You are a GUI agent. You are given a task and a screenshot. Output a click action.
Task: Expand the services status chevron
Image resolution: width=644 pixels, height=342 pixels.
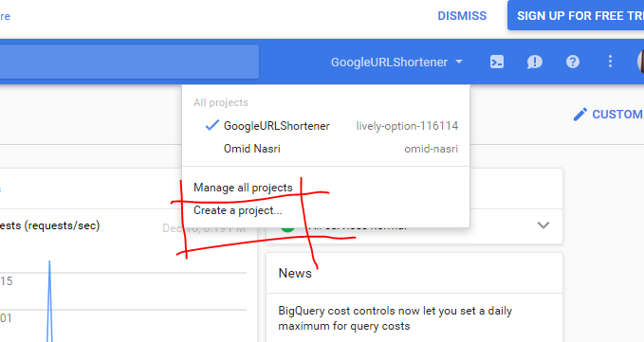click(543, 225)
